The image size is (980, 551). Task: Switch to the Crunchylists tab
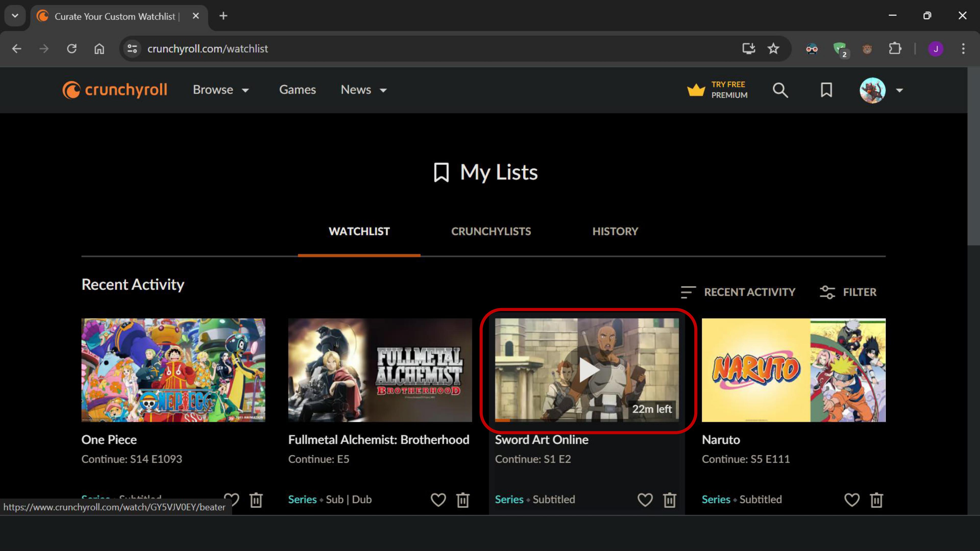click(491, 231)
